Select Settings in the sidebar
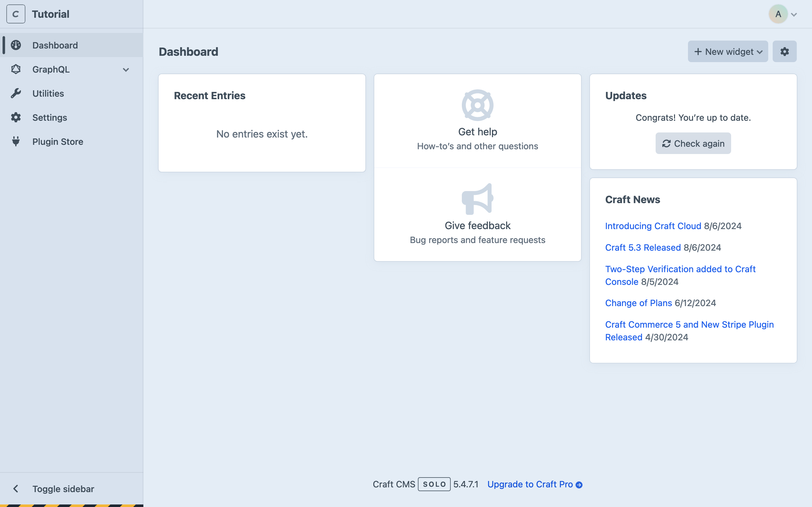812x507 pixels. tap(49, 117)
